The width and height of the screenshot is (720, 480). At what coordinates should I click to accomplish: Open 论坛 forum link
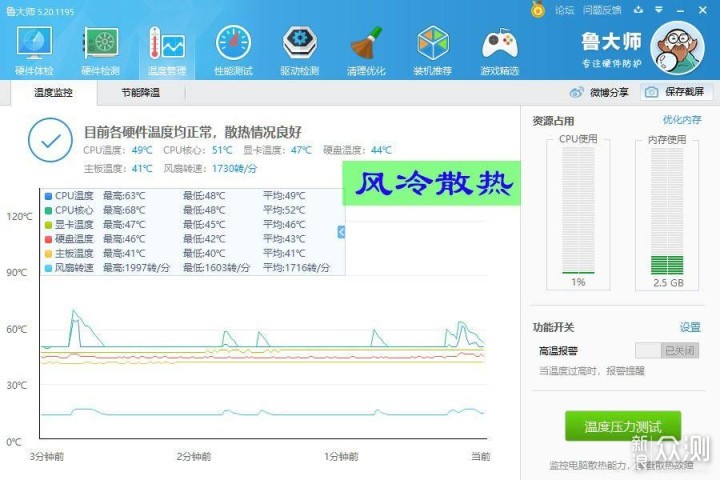tap(564, 10)
